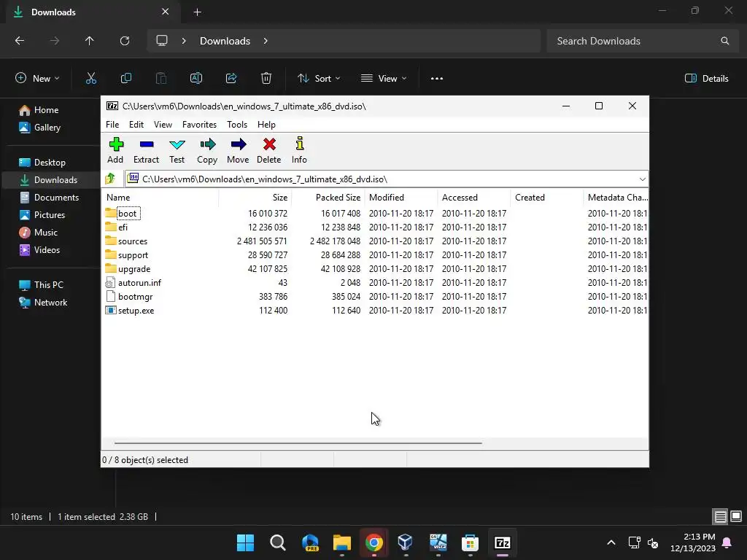This screenshot has height=560, width=747.
Task: Select the bootmgr file
Action: point(135,297)
